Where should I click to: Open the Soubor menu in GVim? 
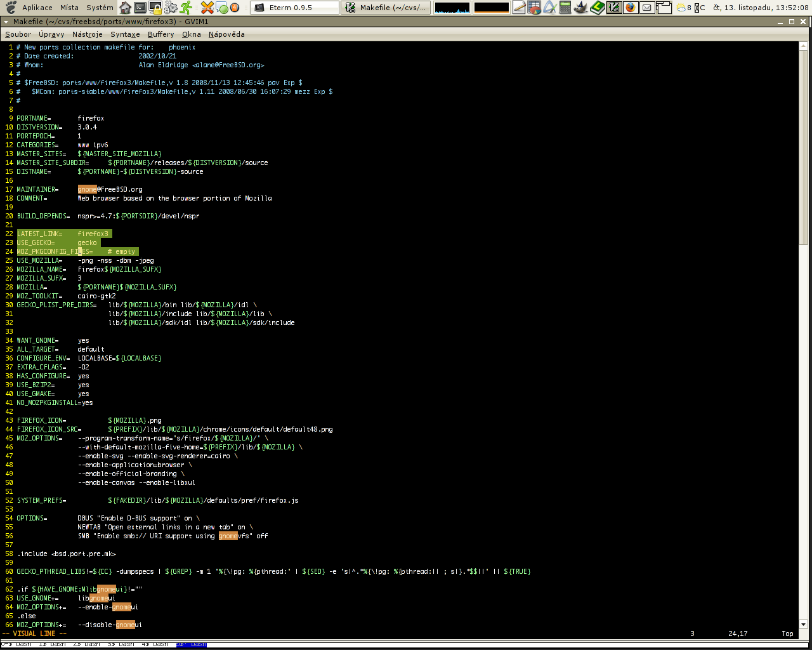click(x=18, y=34)
